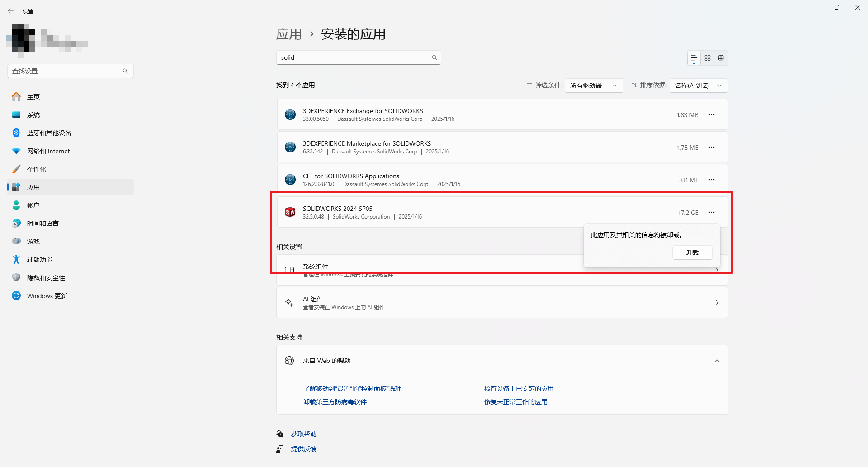This screenshot has height=467, width=868.
Task: Open link 了解移动到"设置"的"控制面板"选项
Action: tap(353, 389)
